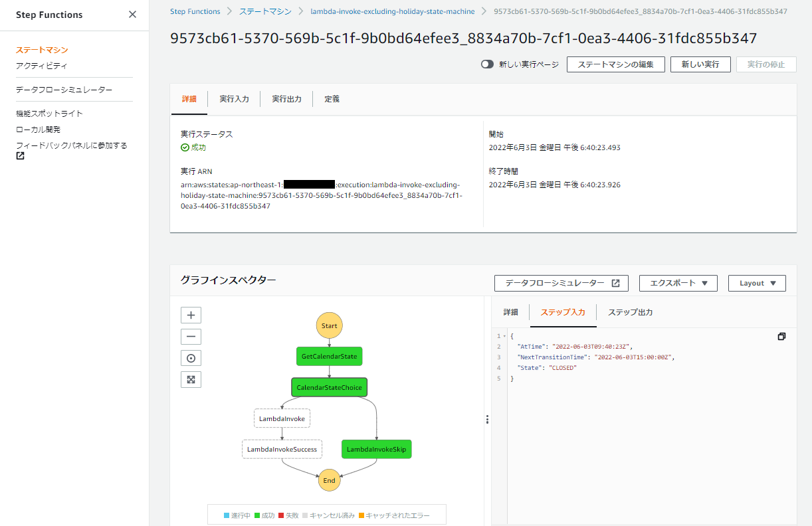This screenshot has height=526, width=812.
Task: Zoom into the workflow graph with the plus icon
Action: pos(191,315)
